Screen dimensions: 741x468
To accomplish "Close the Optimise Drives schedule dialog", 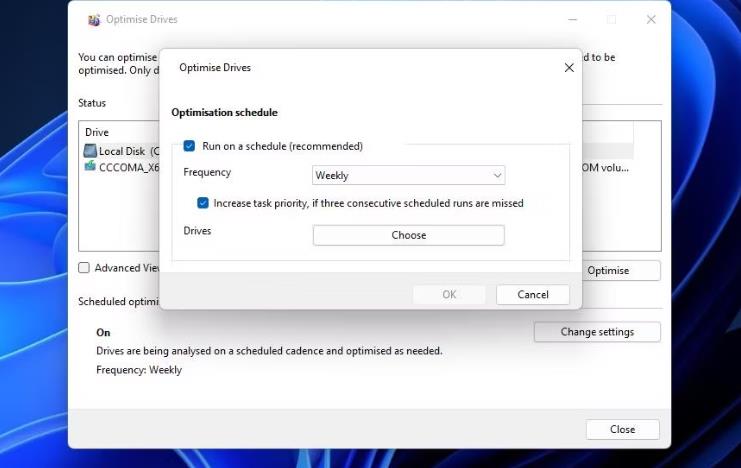I will (569, 68).
